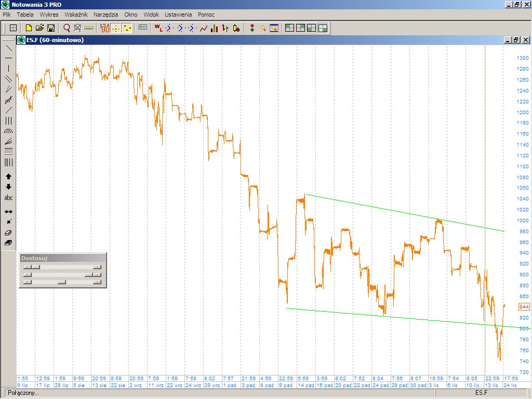
Task: Select the abc text annotation tool
Action: (x=8, y=197)
